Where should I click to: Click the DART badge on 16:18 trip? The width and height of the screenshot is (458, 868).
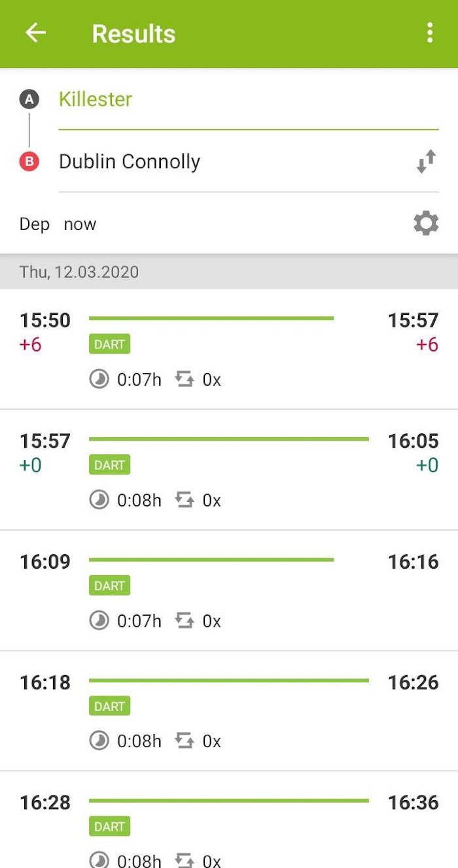click(109, 706)
